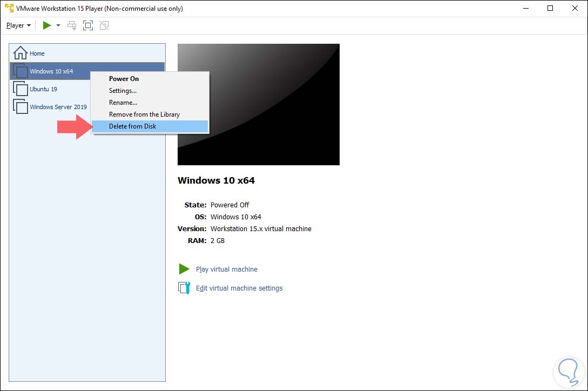
Task: Open the Player menu
Action: click(18, 25)
